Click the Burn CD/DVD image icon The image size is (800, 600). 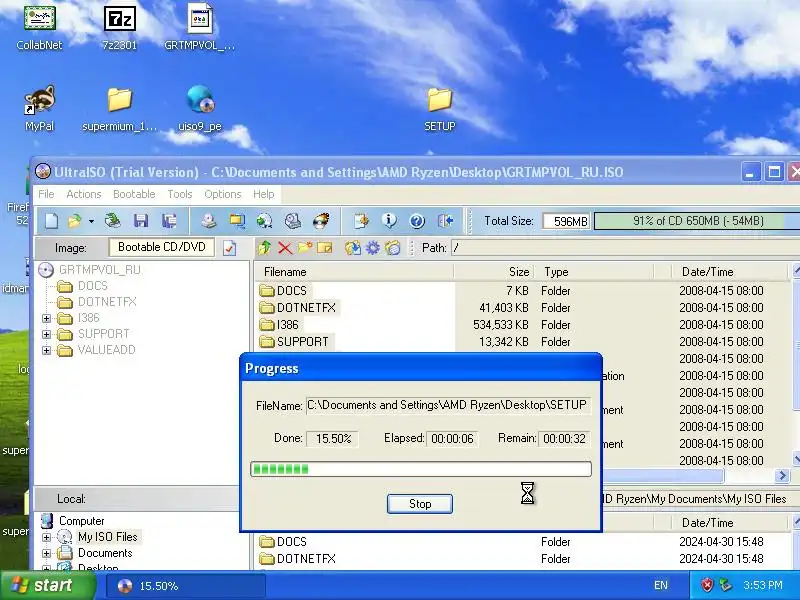321,221
